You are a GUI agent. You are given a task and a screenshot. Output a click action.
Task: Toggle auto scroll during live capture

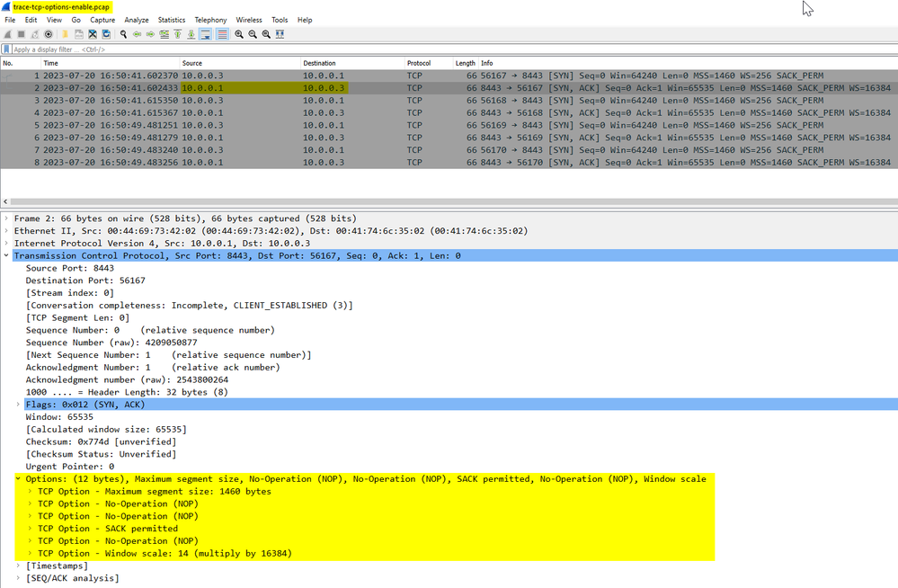206,34
